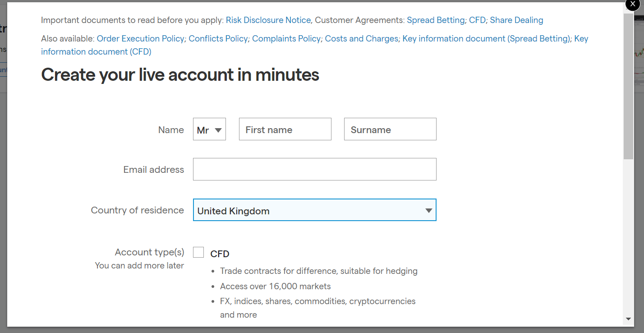Open the Share Dealing agreement link
The image size is (644, 333).
(x=516, y=20)
